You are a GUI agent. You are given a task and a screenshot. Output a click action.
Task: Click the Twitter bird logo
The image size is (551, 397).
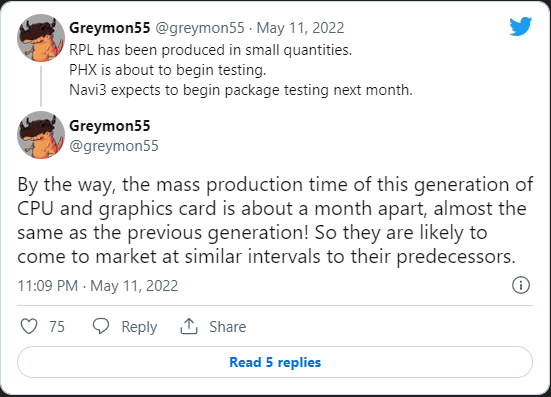click(520, 26)
